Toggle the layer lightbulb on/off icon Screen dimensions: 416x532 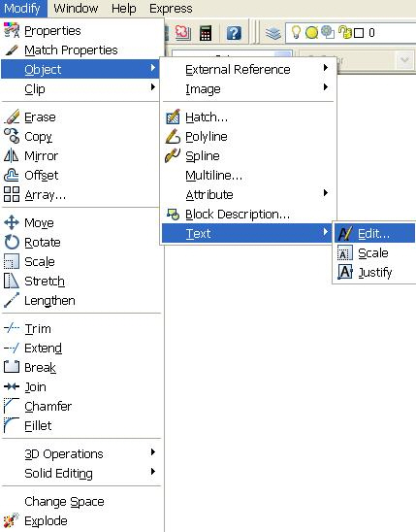[296, 33]
